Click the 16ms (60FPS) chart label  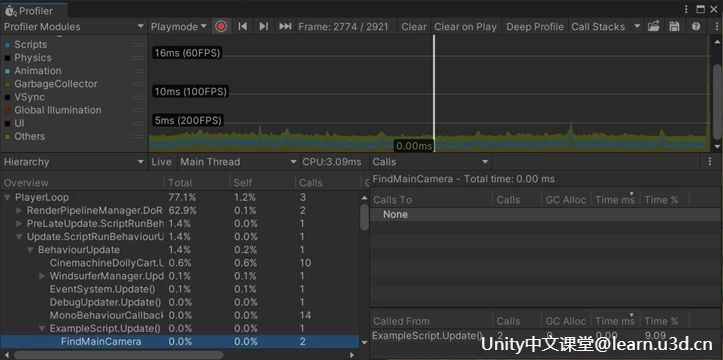click(x=187, y=53)
